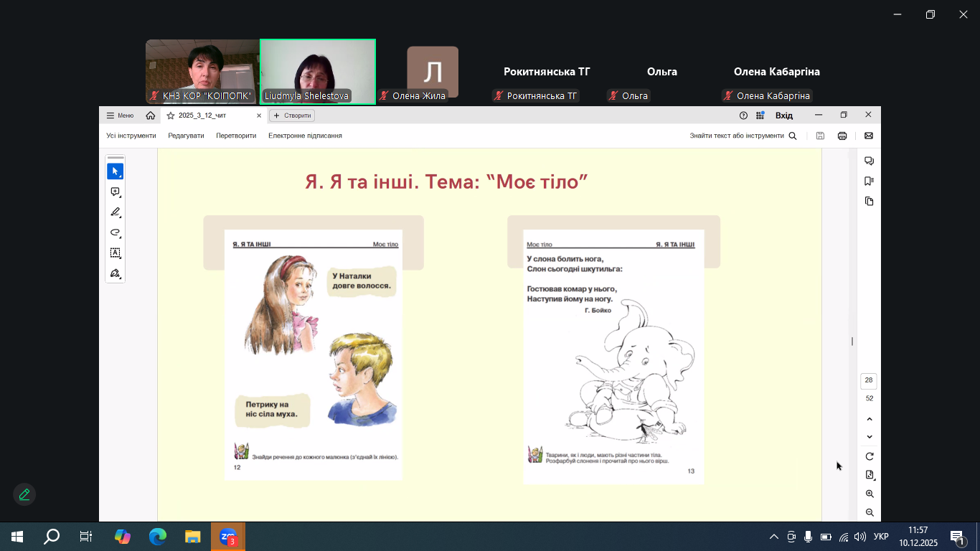Image resolution: width=980 pixels, height=551 pixels.
Task: Toggle the Zoom annotation pencil button
Action: (x=24, y=494)
